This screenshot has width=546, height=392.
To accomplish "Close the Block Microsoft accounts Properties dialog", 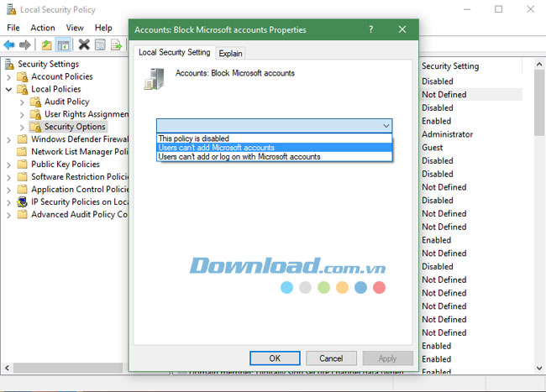I will (402, 29).
